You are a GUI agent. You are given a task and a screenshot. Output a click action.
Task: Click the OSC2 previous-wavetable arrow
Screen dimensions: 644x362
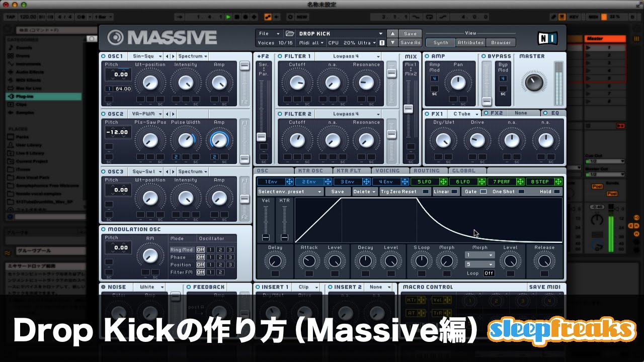[x=168, y=114]
